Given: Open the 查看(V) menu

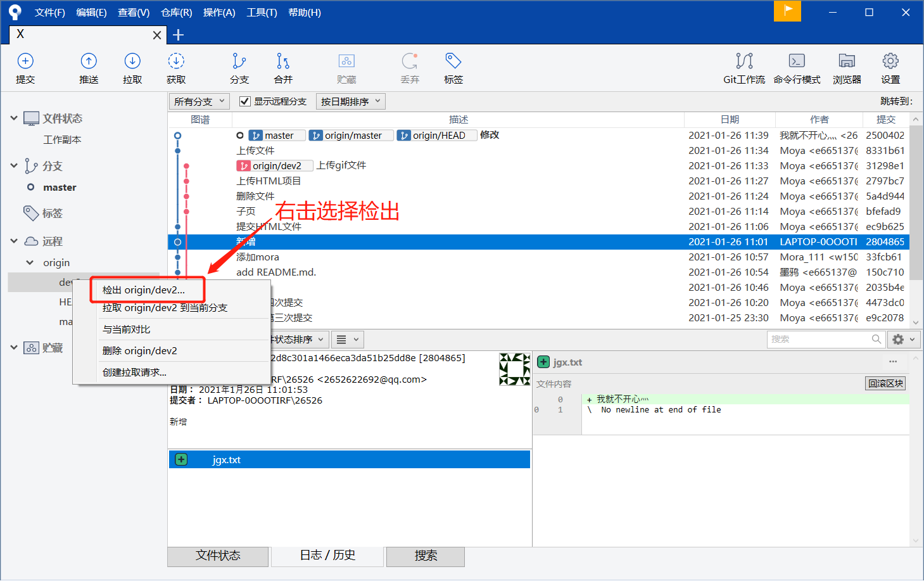Looking at the screenshot, I should coord(134,12).
